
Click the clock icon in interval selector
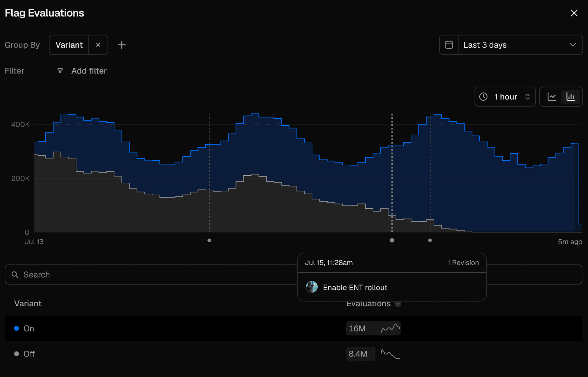tap(483, 97)
